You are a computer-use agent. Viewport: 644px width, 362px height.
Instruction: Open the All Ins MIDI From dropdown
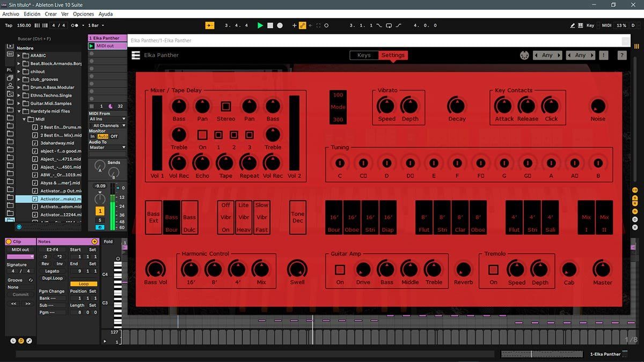click(x=107, y=119)
